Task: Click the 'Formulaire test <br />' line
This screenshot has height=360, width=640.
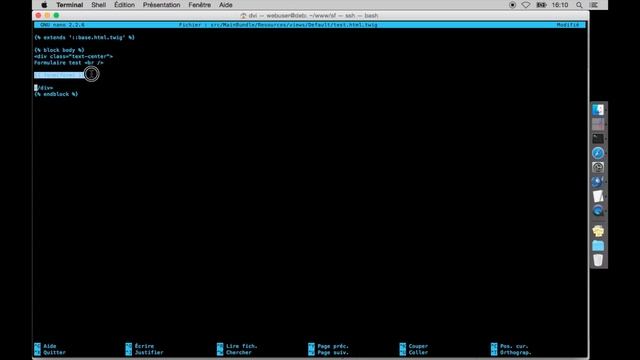Action: pyautogui.click(x=69, y=63)
